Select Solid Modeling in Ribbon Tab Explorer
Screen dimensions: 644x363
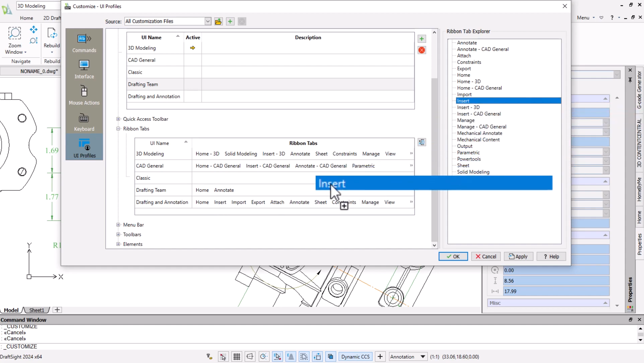pos(473,172)
